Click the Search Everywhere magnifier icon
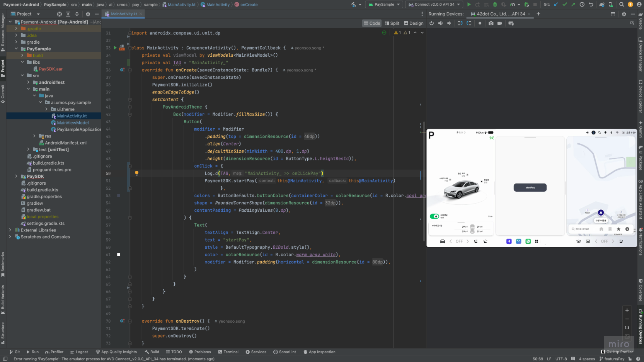The height and width of the screenshot is (362, 644). (621, 5)
